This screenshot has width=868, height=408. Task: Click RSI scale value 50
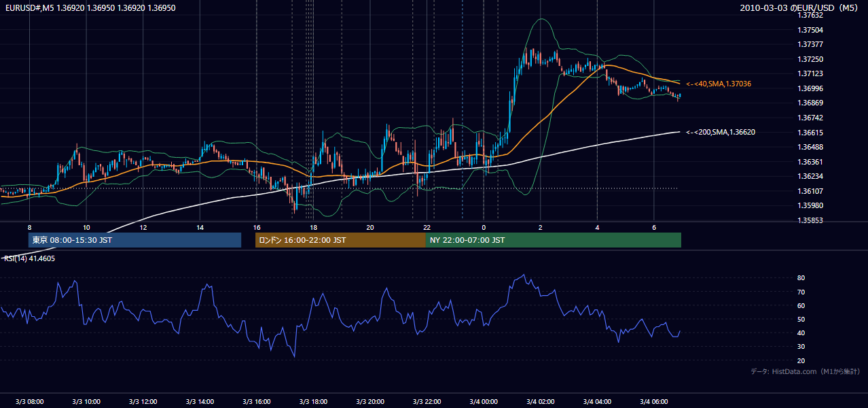point(801,319)
